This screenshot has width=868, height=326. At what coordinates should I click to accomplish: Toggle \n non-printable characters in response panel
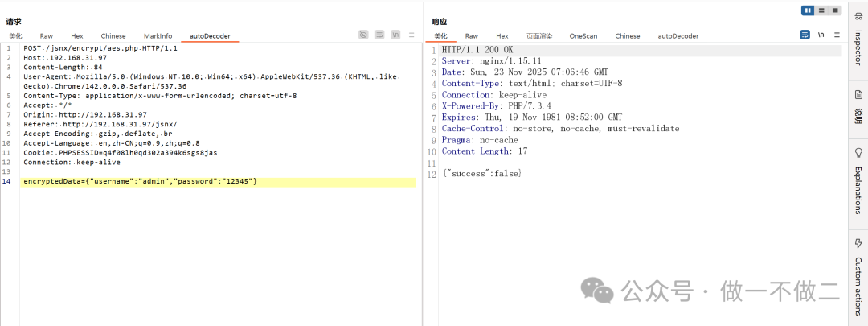pyautogui.click(x=821, y=35)
